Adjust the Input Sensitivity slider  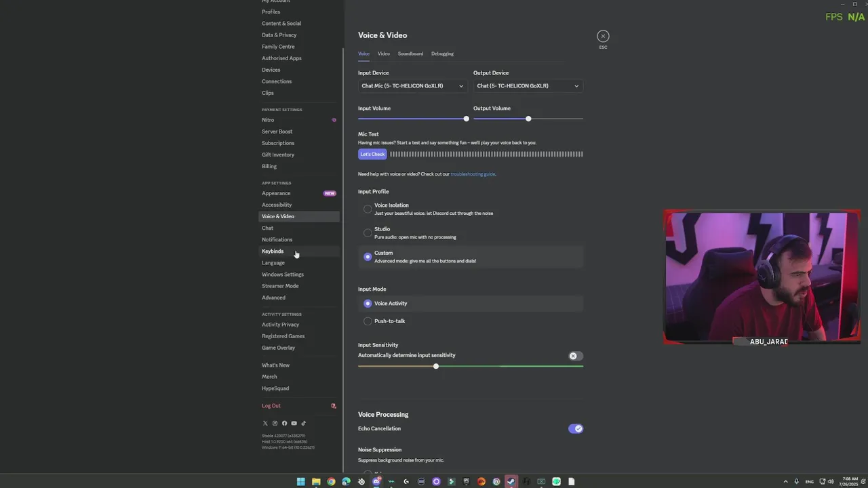pos(436,367)
